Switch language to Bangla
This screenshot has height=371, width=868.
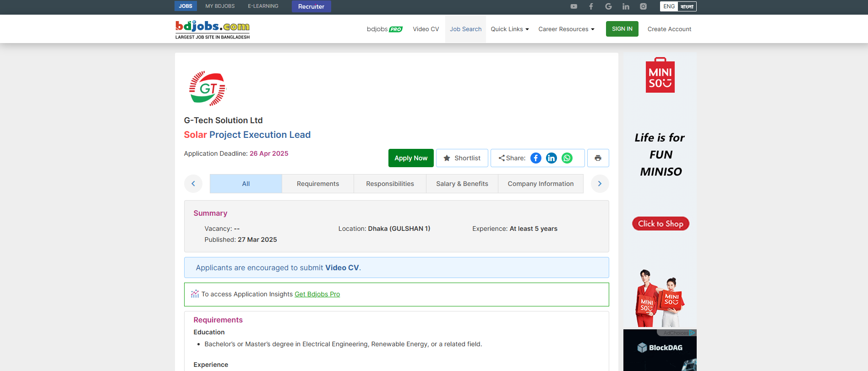tap(687, 6)
